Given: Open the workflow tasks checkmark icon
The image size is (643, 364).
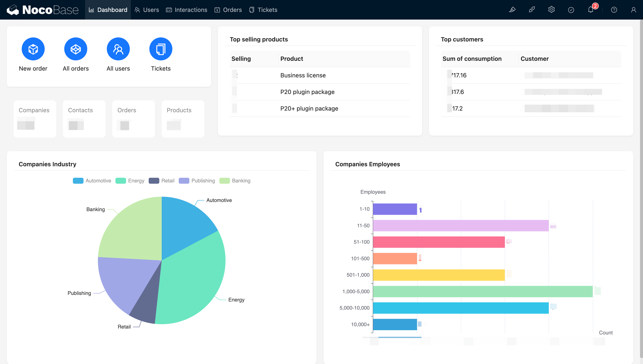Looking at the screenshot, I should pos(571,10).
